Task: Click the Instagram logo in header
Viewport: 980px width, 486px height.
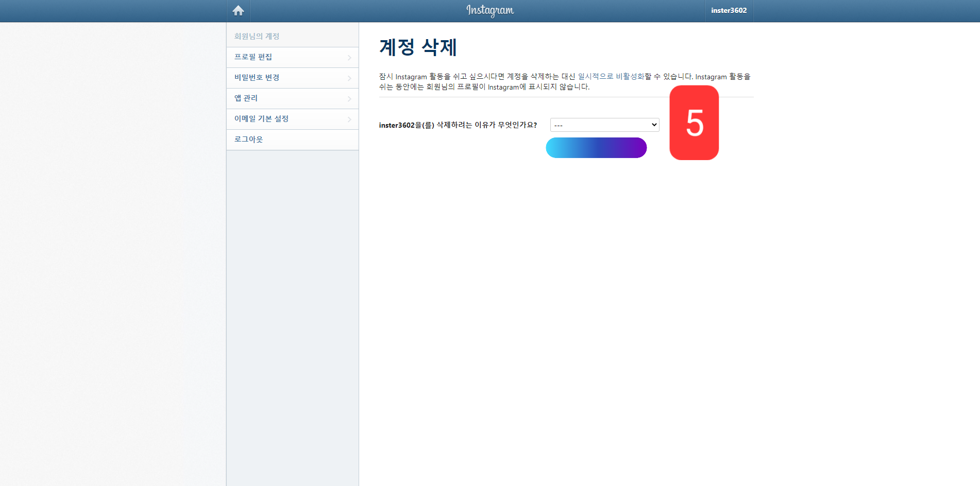Action: point(490,10)
